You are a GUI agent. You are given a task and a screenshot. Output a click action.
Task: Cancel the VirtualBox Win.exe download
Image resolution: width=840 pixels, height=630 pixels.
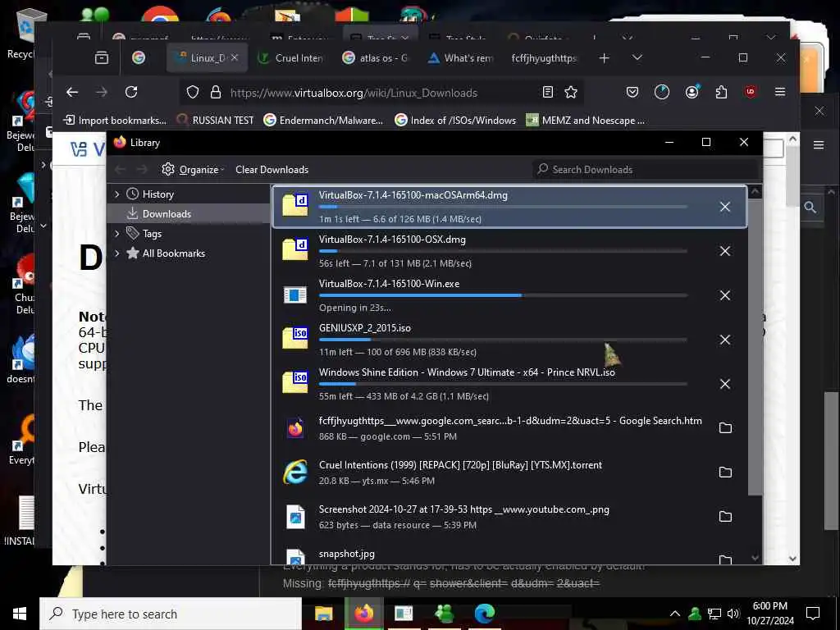pos(725,295)
